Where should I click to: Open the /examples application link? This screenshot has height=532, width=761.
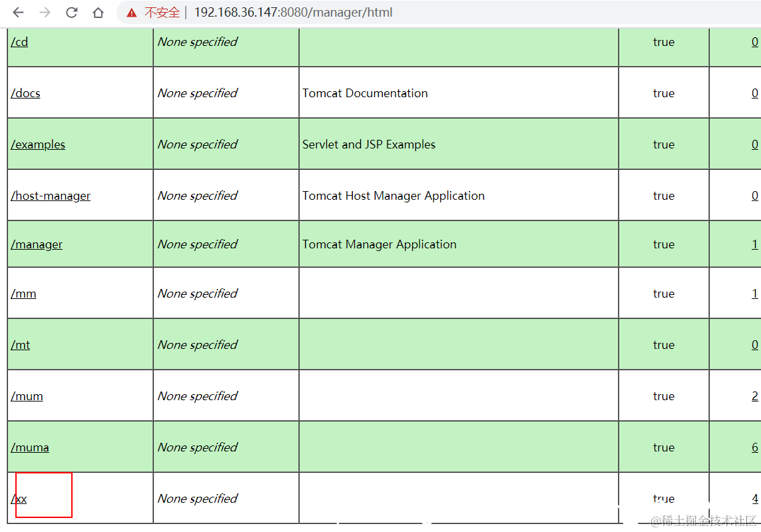pyautogui.click(x=38, y=144)
